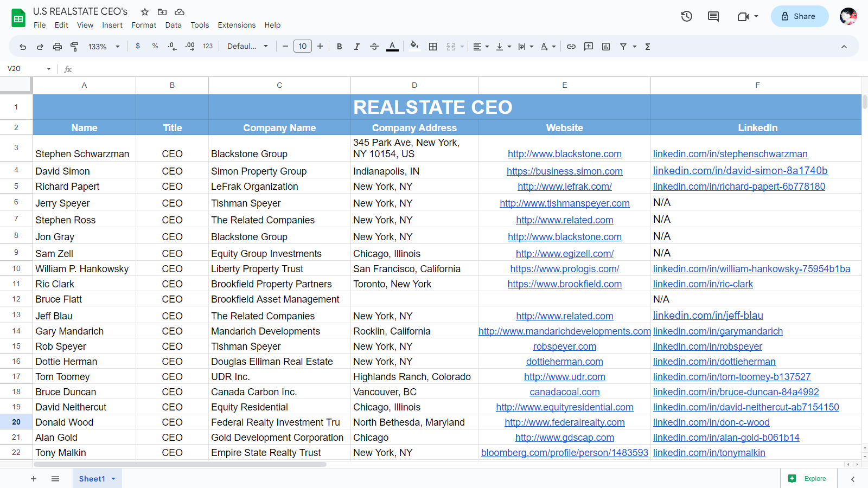This screenshot has width=868, height=488.
Task: Collapse the menus with the toolbar chevron
Action: (x=844, y=47)
